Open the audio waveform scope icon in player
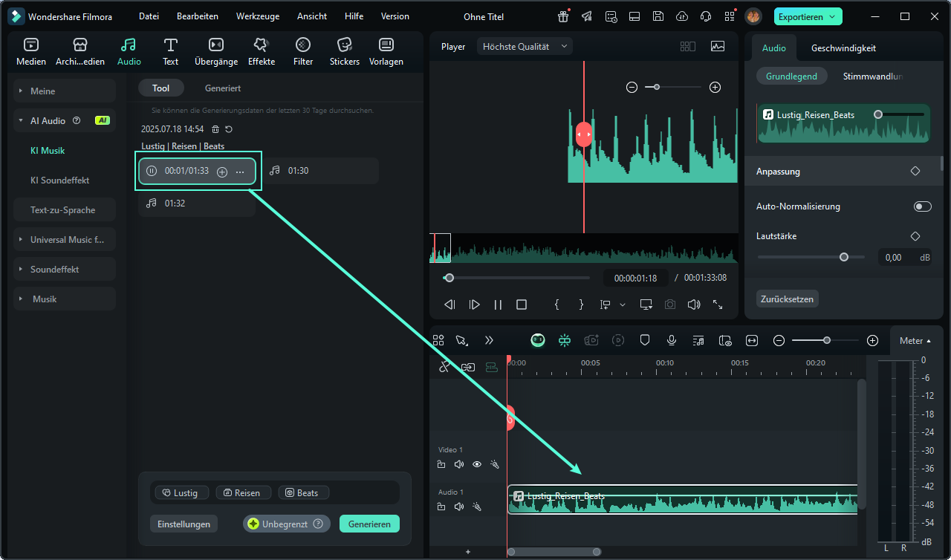The width and height of the screenshot is (951, 560). click(717, 46)
